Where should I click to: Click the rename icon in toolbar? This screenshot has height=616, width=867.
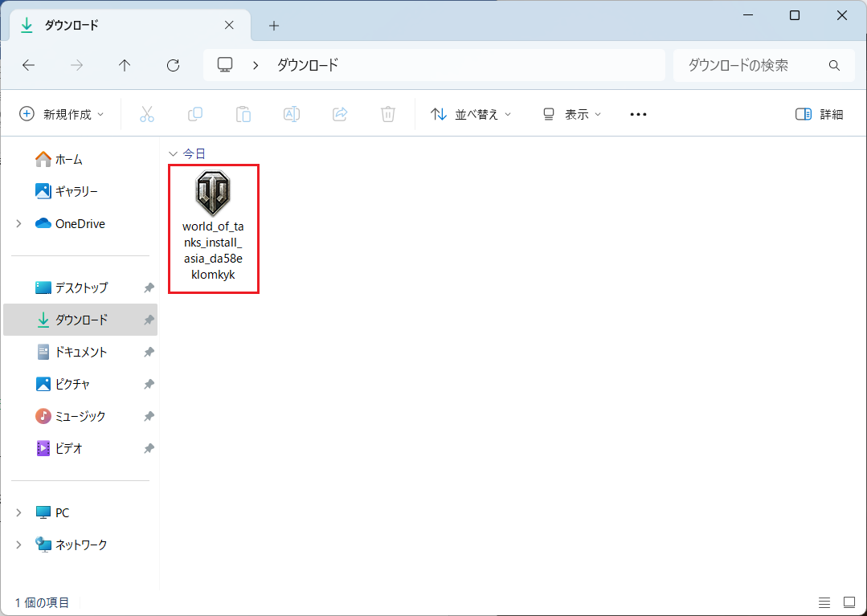(292, 114)
